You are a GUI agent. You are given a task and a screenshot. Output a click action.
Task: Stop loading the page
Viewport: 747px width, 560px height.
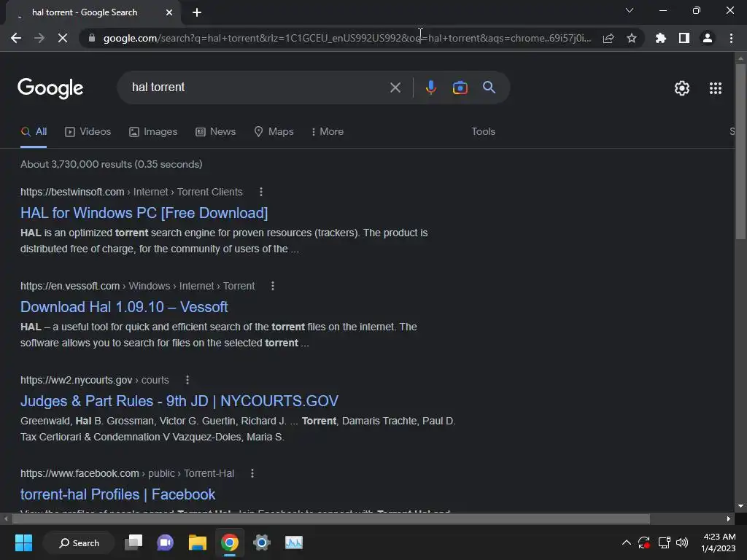pos(63,38)
